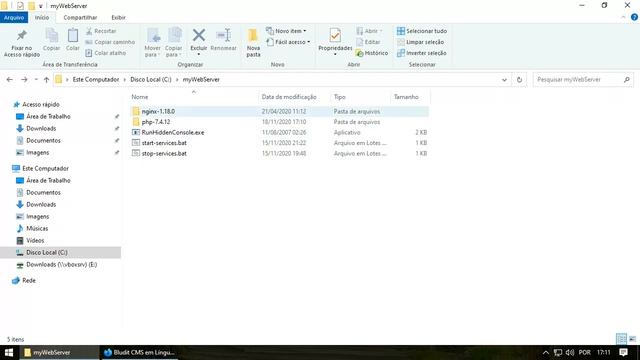Create a Nova pasta
The image size is (640, 360).
[253, 43]
